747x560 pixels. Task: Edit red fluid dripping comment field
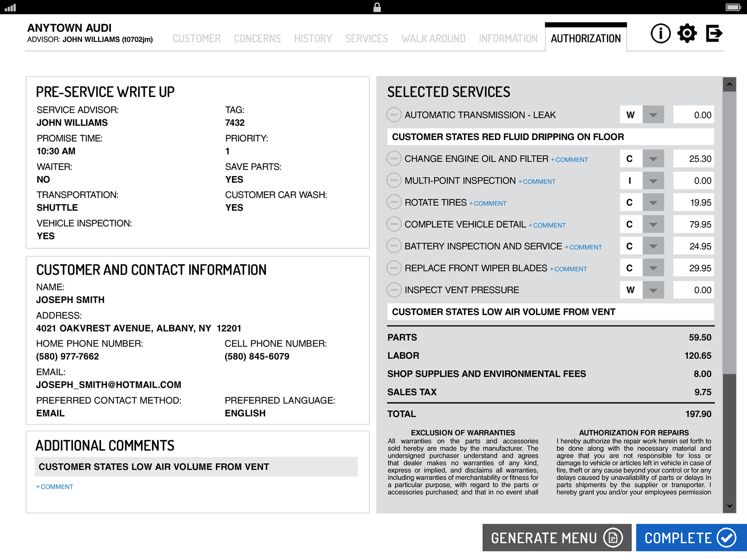click(550, 137)
